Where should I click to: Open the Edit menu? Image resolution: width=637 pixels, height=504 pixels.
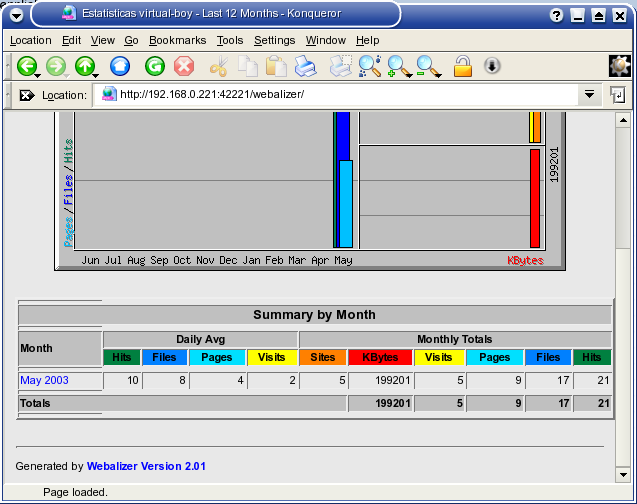point(72,40)
